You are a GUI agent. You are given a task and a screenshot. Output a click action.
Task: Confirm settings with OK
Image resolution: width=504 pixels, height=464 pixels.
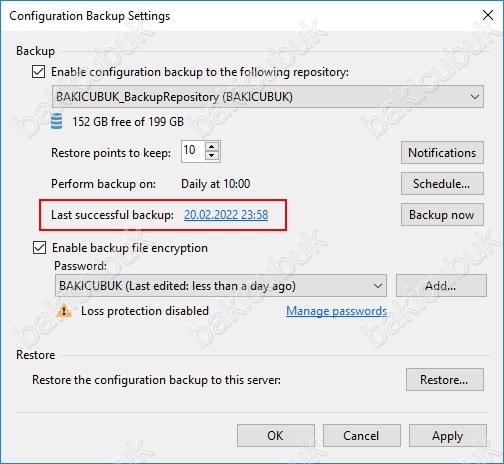coord(276,436)
